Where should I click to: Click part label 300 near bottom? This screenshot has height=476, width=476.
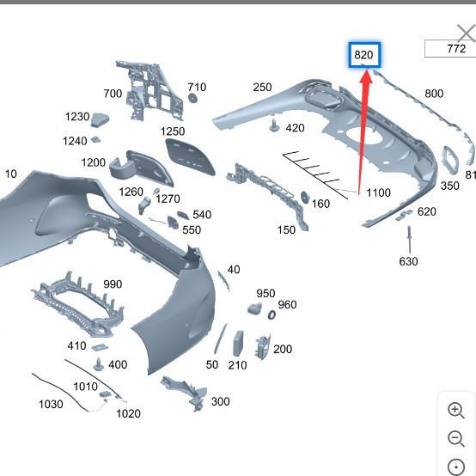(221, 401)
